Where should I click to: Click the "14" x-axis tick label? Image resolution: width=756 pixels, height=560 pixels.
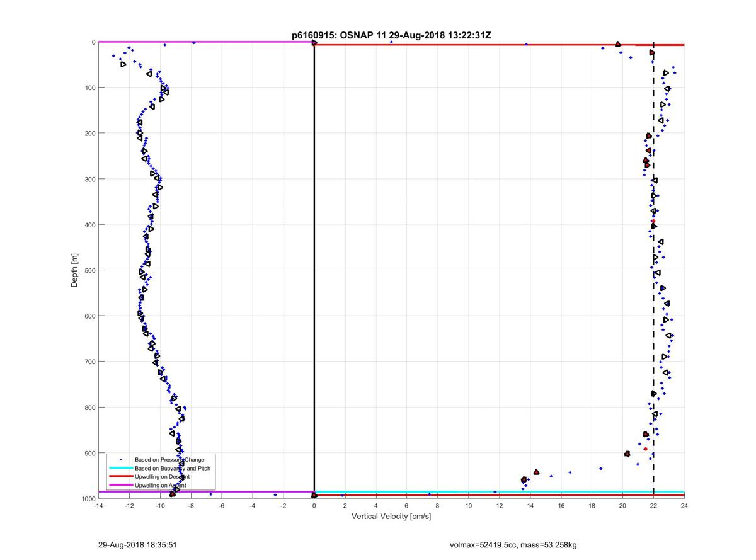[530, 505]
